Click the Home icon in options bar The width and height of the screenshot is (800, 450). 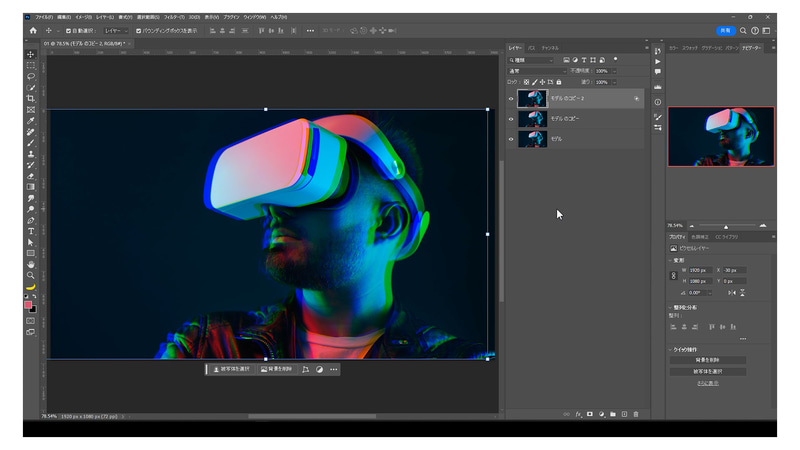[x=33, y=31]
